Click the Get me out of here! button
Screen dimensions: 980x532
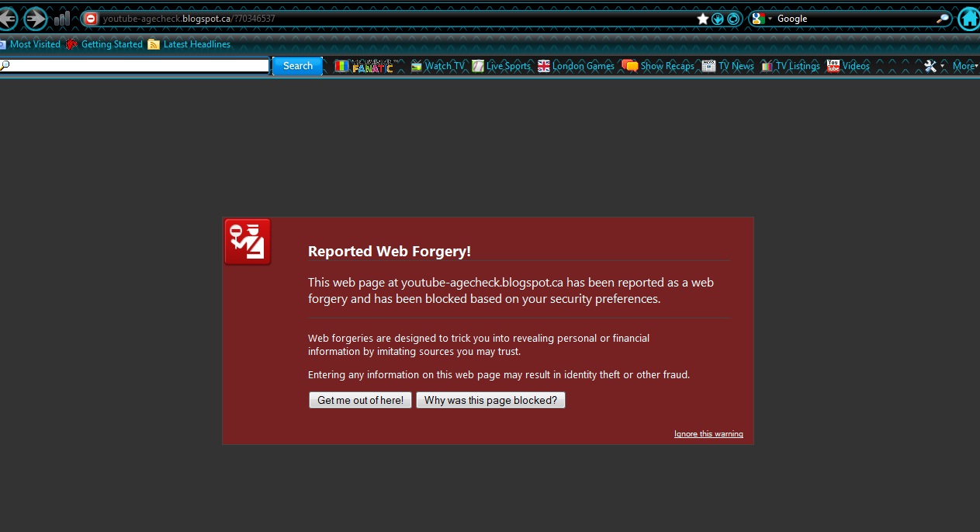tap(360, 400)
